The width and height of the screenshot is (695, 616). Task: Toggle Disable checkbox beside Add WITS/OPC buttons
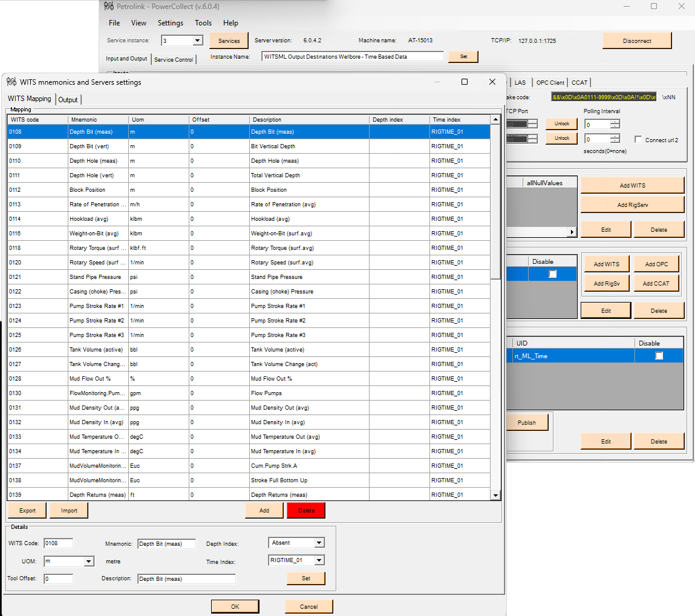tap(552, 274)
